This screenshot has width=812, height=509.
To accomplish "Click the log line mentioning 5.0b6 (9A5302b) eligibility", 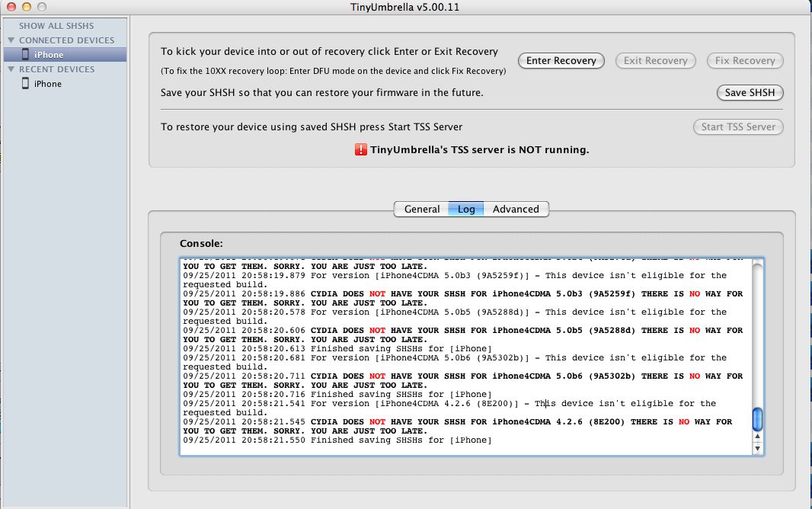I will coord(454,363).
